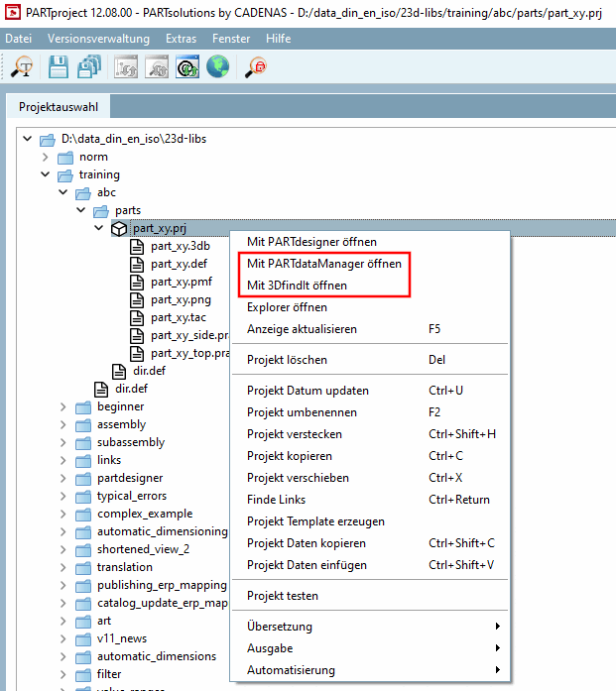This screenshot has width=616, height=691.
Task: Click the folder icon beside assembly
Action: [x=83, y=425]
